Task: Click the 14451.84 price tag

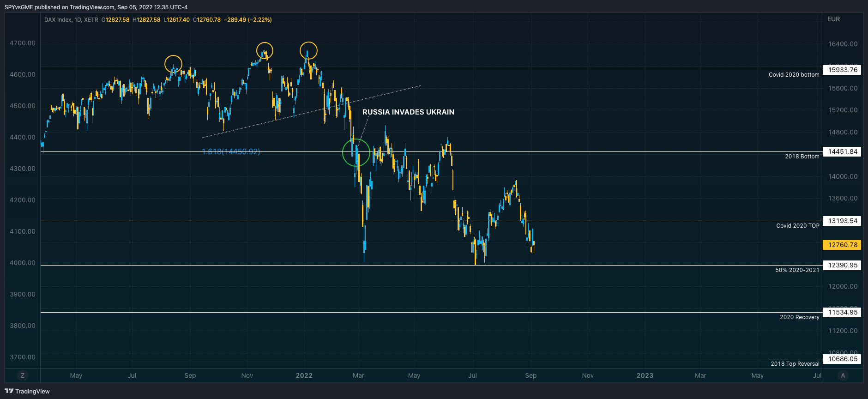Action: [x=842, y=151]
